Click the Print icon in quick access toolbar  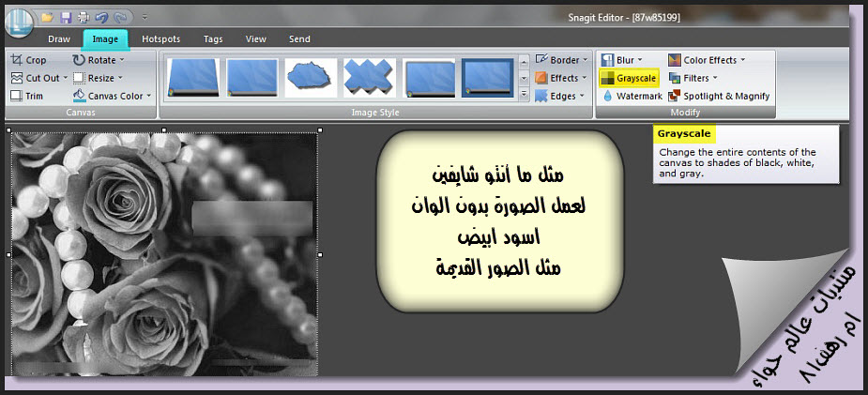click(83, 17)
